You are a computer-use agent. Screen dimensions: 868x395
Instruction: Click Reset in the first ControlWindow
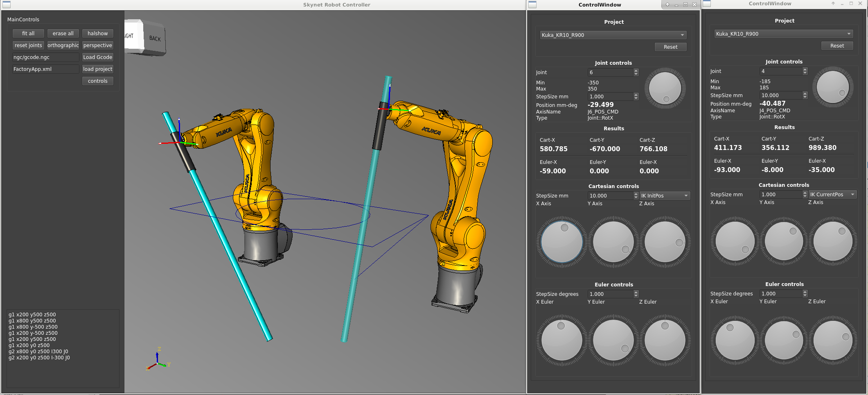tap(670, 47)
